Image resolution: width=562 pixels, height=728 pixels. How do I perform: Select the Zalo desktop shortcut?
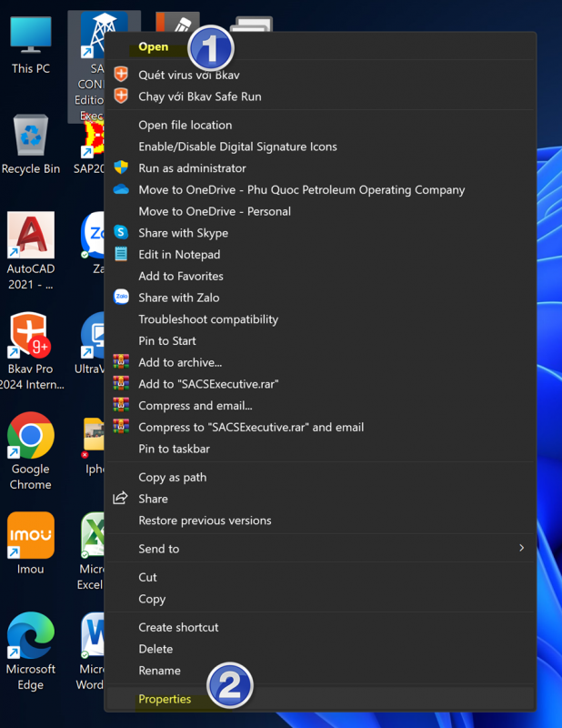click(x=93, y=242)
